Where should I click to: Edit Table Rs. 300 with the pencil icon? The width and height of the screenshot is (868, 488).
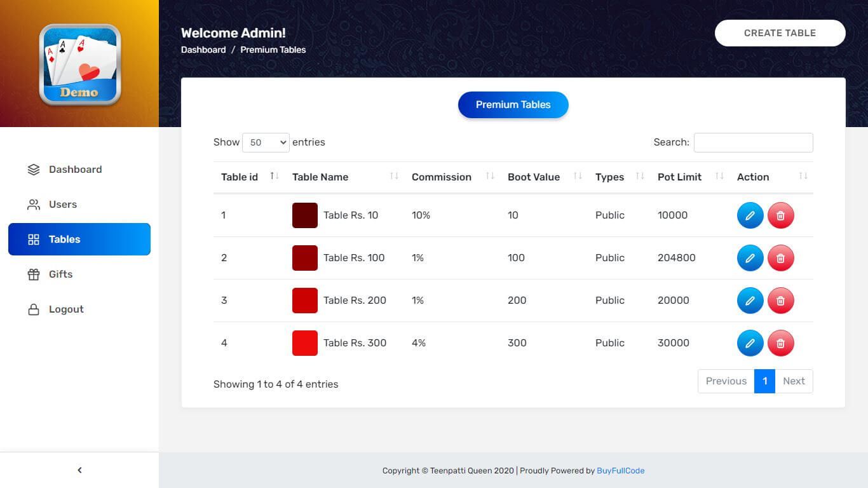click(750, 343)
